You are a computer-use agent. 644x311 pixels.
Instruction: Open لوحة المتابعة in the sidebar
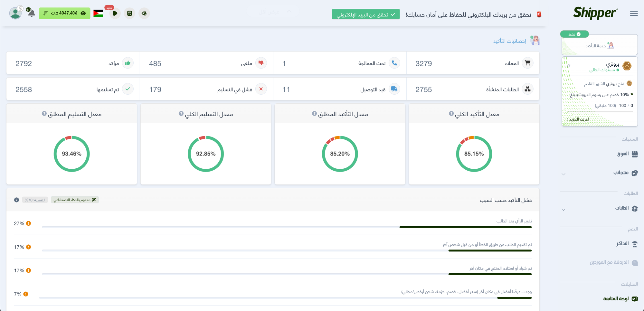617,298
